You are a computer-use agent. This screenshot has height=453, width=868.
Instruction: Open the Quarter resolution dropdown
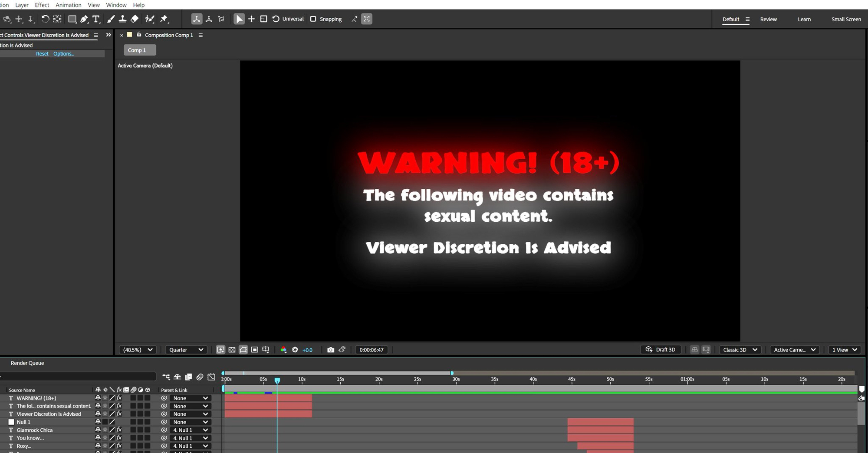tap(186, 350)
